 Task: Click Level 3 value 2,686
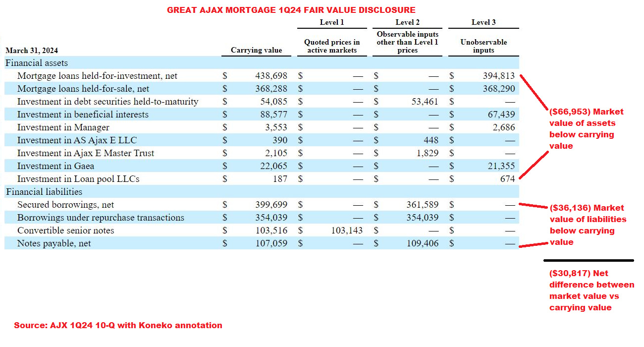(504, 127)
